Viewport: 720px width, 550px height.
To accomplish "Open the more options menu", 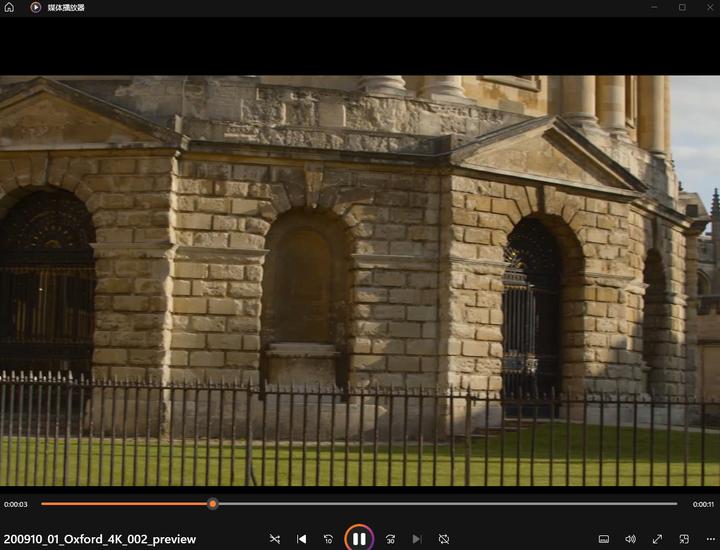I will pos(710,539).
